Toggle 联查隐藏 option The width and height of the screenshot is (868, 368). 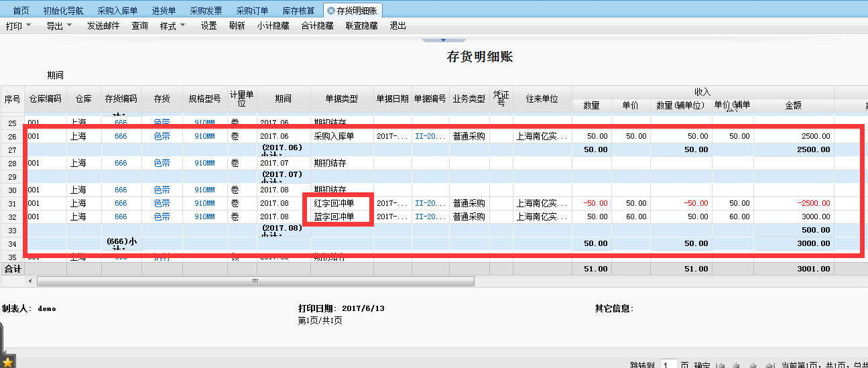(x=361, y=26)
